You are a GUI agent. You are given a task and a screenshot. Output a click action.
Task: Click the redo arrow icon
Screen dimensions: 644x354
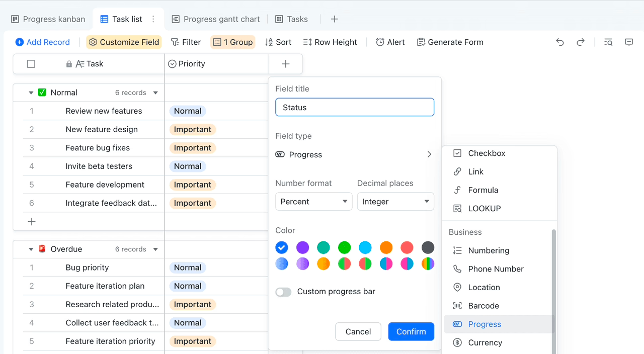(x=581, y=42)
